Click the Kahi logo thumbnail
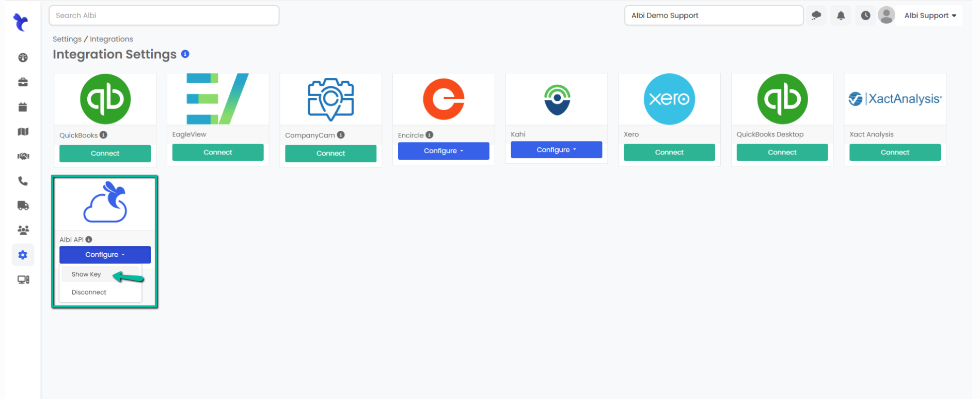Screen dimensions: 980x399 click(x=557, y=100)
